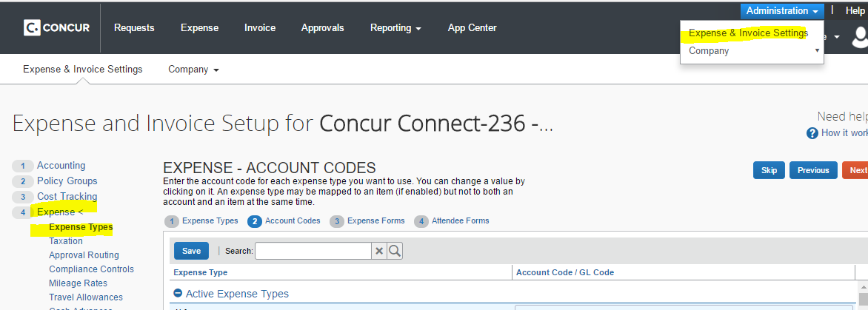Open Mileage Rates in sidebar
The image size is (868, 310).
[78, 283]
